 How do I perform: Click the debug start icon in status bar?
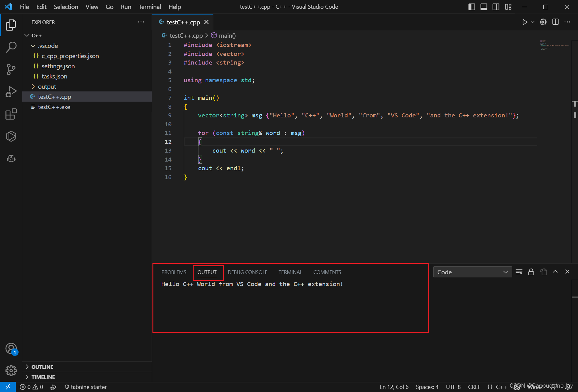tap(54, 387)
